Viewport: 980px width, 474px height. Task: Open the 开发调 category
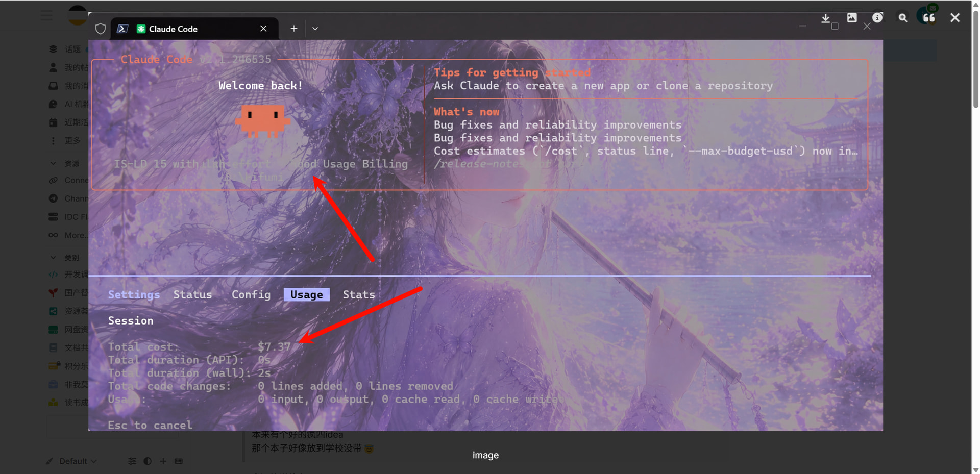[x=67, y=274]
